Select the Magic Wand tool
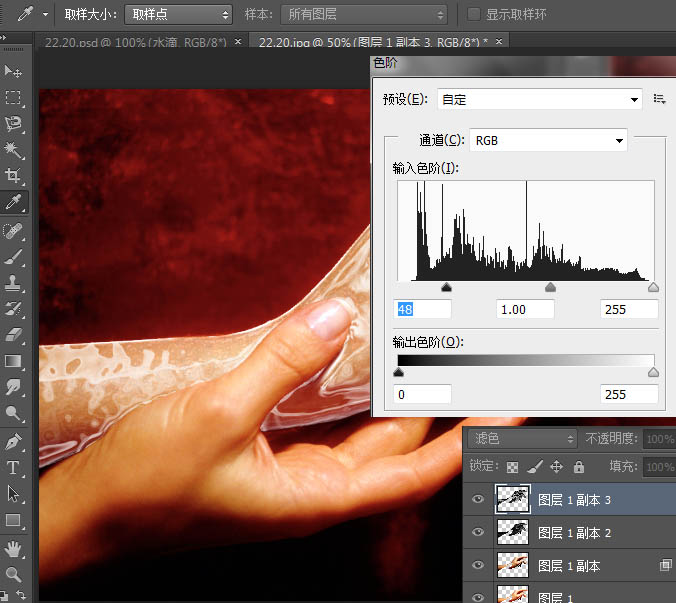The width and height of the screenshot is (676, 603). pos(13,150)
